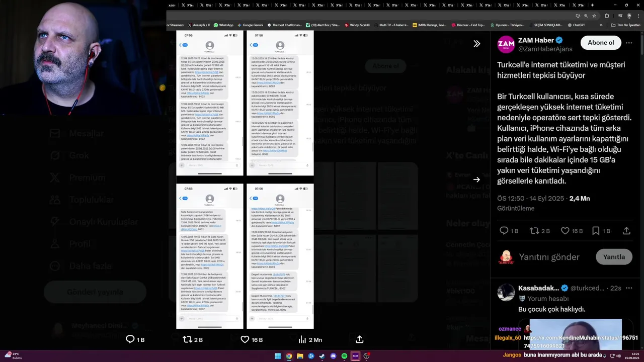Image resolution: width=644 pixels, height=362 pixels.
Task: Open the bottom-right Turkcell SMS screenshot
Action: [x=280, y=256]
